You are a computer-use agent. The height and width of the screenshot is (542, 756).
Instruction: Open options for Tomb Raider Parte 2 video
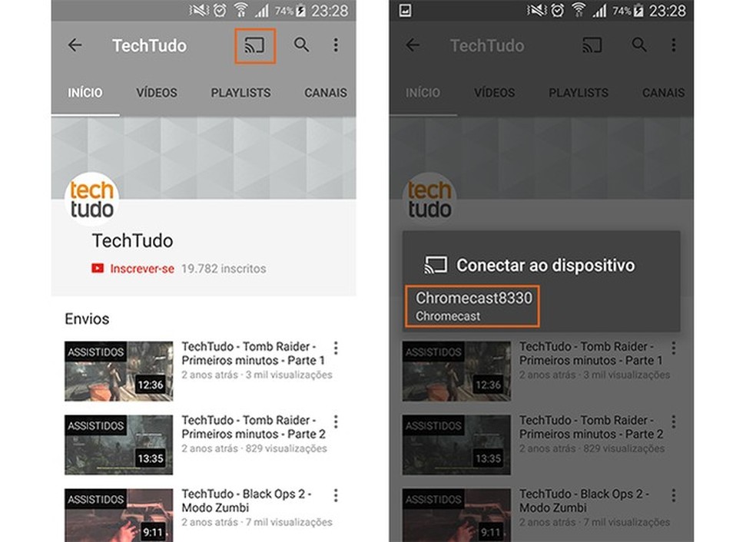pyautogui.click(x=336, y=421)
